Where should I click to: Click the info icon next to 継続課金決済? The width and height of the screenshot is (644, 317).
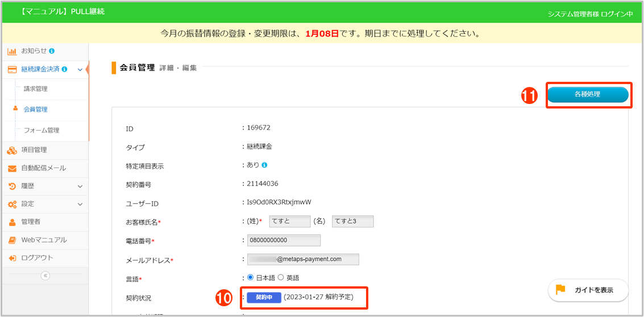coord(65,69)
